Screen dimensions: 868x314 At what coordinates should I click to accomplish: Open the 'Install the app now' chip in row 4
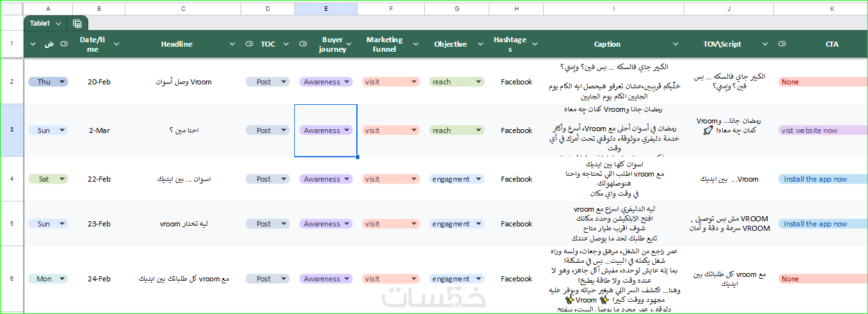(x=823, y=179)
